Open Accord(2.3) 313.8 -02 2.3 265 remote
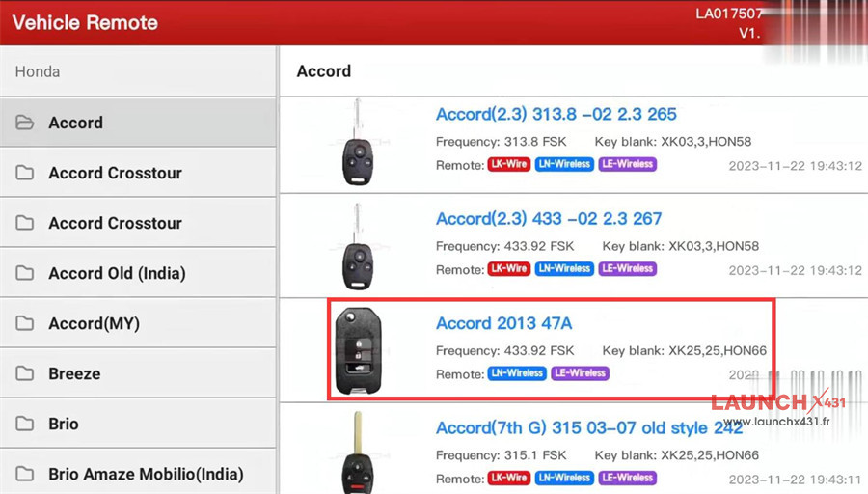The width and height of the screenshot is (868, 494). (556, 114)
